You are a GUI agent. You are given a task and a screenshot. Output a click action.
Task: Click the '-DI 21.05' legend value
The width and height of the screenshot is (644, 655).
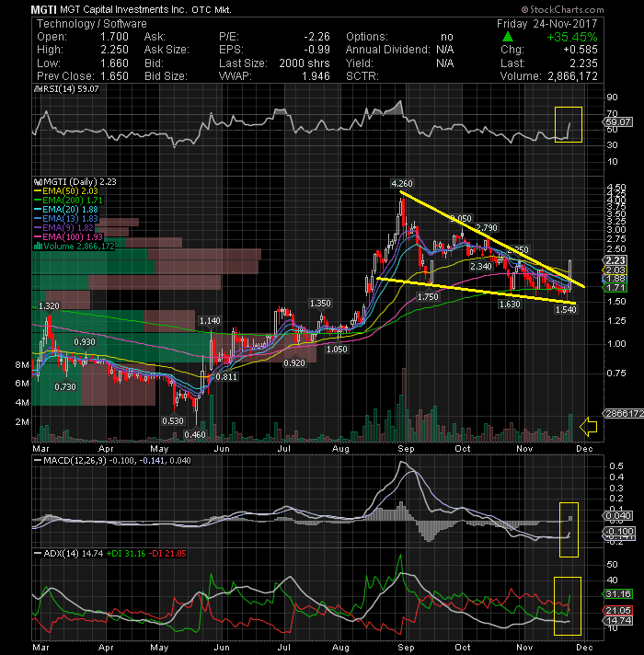167,554
